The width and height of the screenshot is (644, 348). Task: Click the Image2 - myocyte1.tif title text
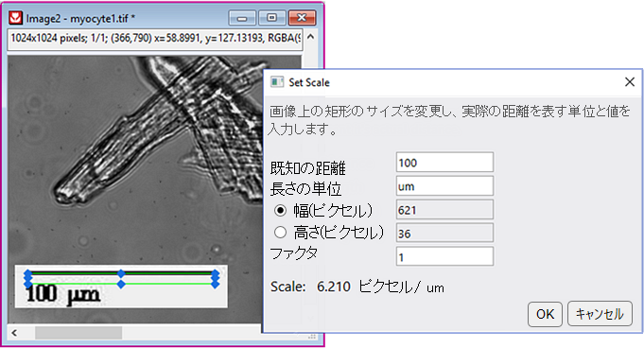80,19
